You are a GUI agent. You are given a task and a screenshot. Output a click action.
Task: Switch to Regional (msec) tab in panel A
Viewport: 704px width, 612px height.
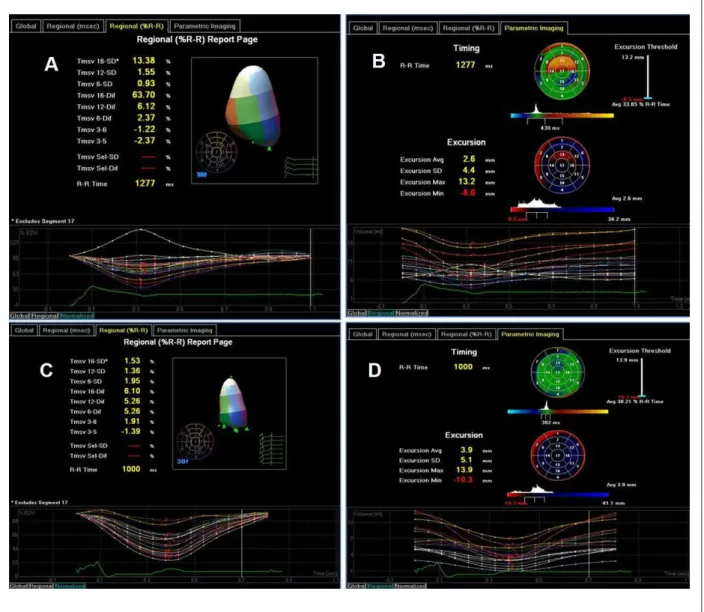tap(73, 26)
